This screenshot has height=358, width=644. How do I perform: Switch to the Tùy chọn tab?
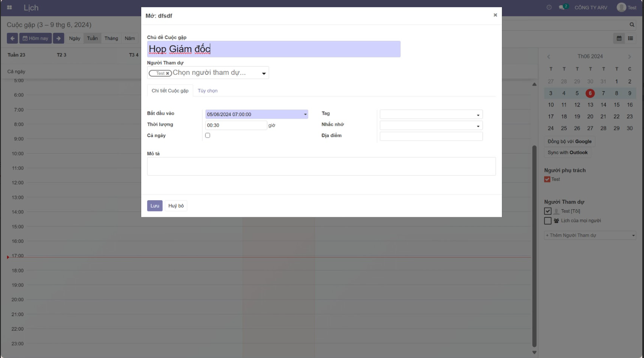click(x=207, y=91)
